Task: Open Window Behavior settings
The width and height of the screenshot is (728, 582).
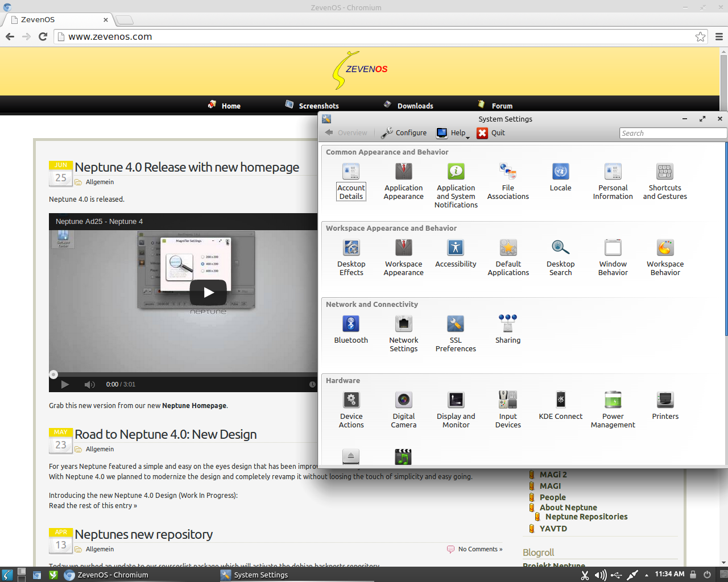Action: [613, 257]
